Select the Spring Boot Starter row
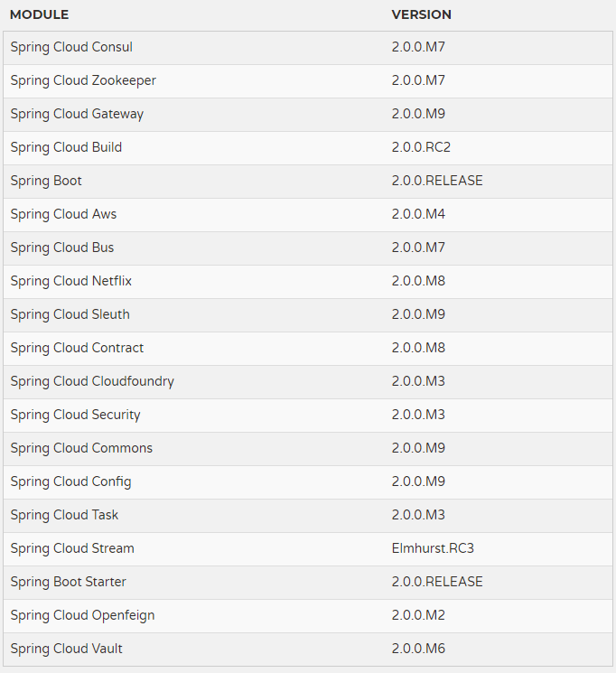 coord(68,582)
